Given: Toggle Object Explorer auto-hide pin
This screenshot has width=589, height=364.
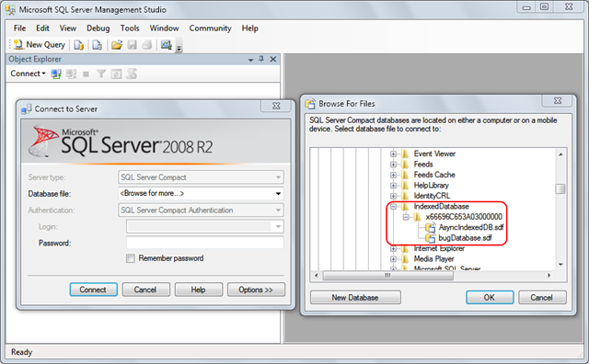Looking at the screenshot, I should [261, 59].
